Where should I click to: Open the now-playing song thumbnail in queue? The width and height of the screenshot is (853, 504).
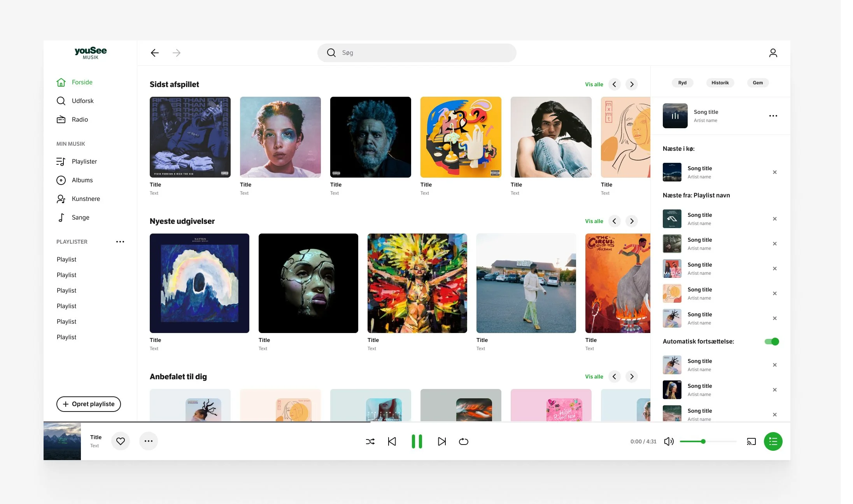point(675,116)
